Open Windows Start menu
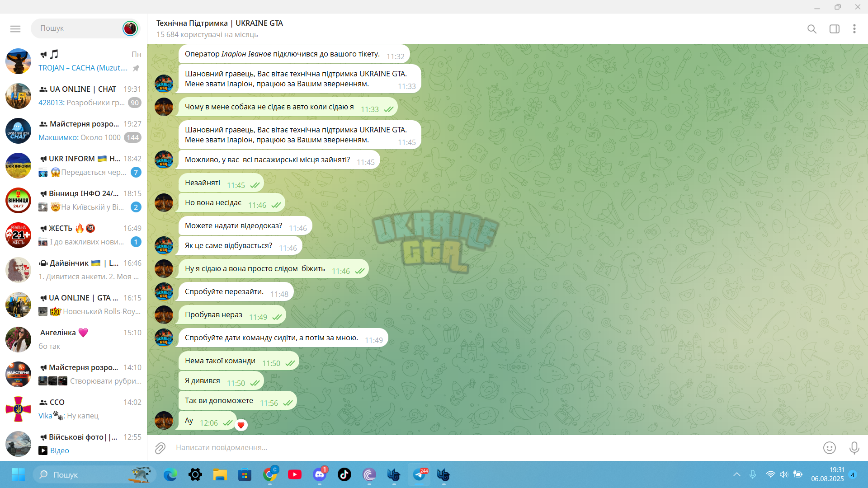Viewport: 868px width, 488px height. 18,474
